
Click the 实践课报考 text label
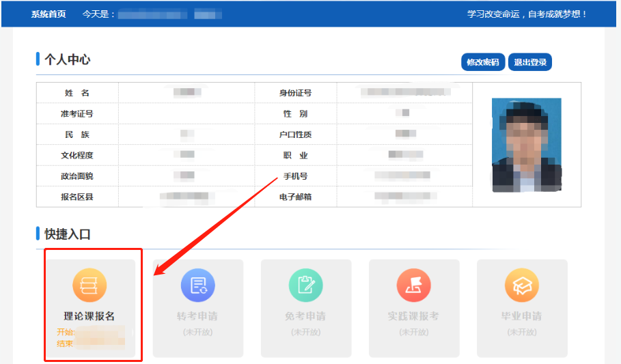click(x=414, y=316)
